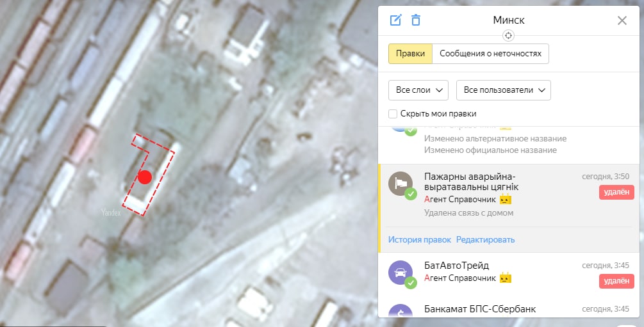644x327 pixels.
Task: Open the История правок link
Action: click(x=419, y=239)
